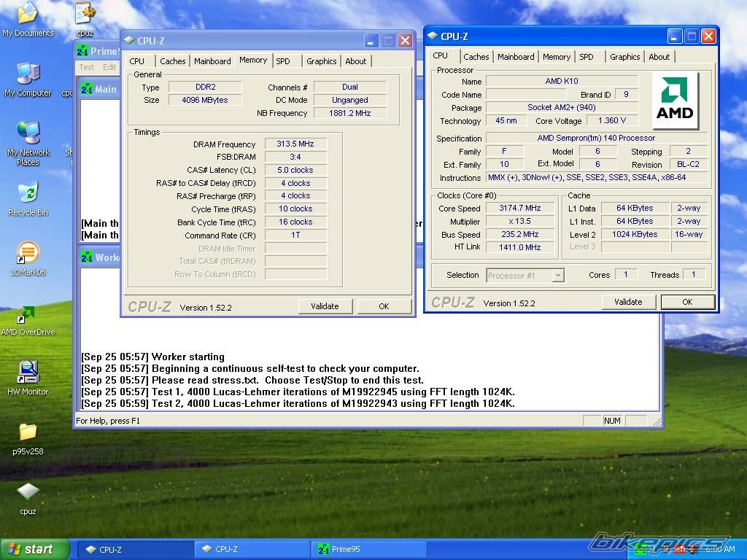Click the DRAM Frequency value field

(295, 144)
